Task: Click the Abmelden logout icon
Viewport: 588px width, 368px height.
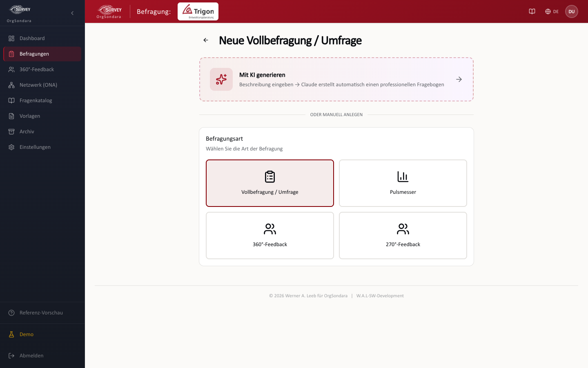Action: 11,356
